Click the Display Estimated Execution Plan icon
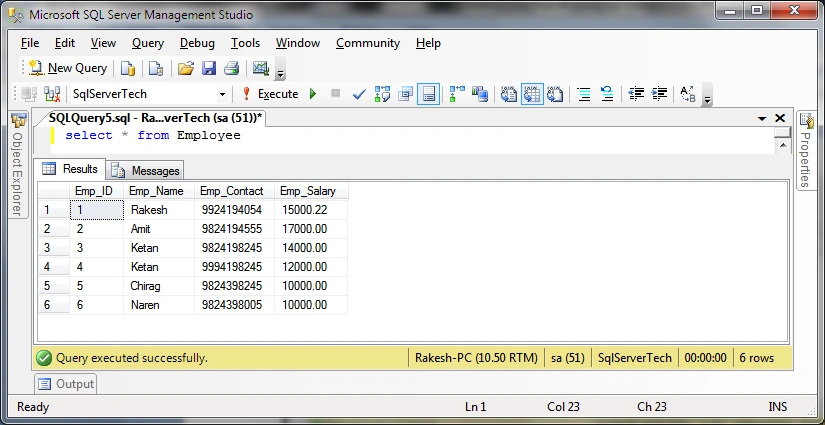Image resolution: width=825 pixels, height=425 pixels. [382, 94]
